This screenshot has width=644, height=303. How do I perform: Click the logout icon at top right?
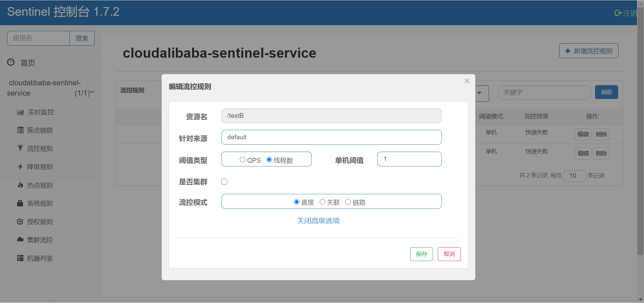click(x=618, y=13)
